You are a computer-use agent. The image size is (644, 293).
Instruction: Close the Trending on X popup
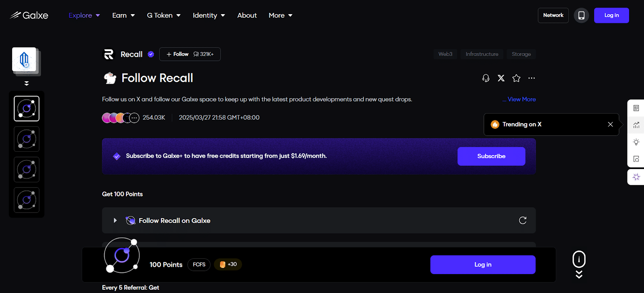pyautogui.click(x=610, y=124)
